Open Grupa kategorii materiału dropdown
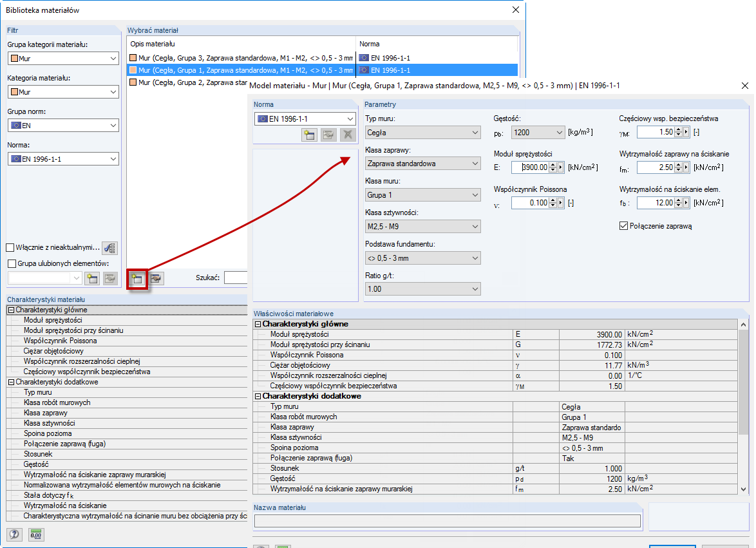Screen dimensions: 756x548 click(x=63, y=59)
